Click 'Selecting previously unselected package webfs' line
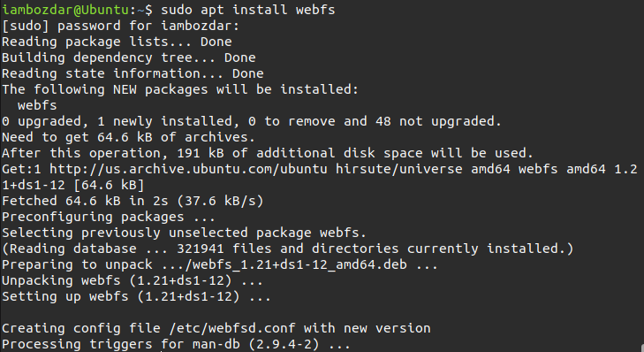 coord(184,233)
